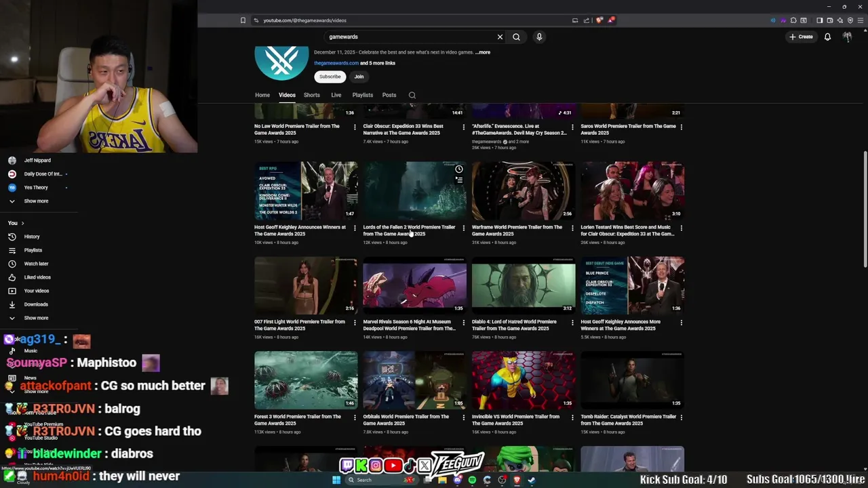Screen dimensions: 868x488
Task: Open History from the sidebar
Action: [31, 237]
